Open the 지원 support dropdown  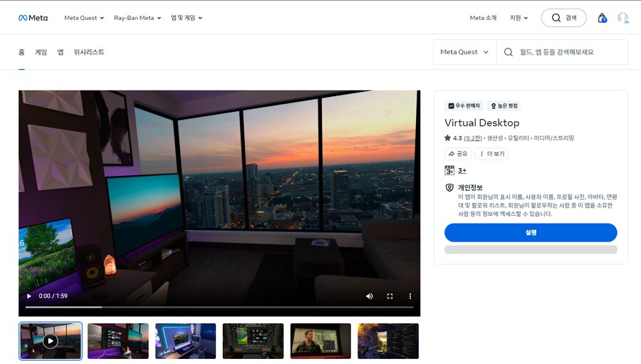point(518,18)
